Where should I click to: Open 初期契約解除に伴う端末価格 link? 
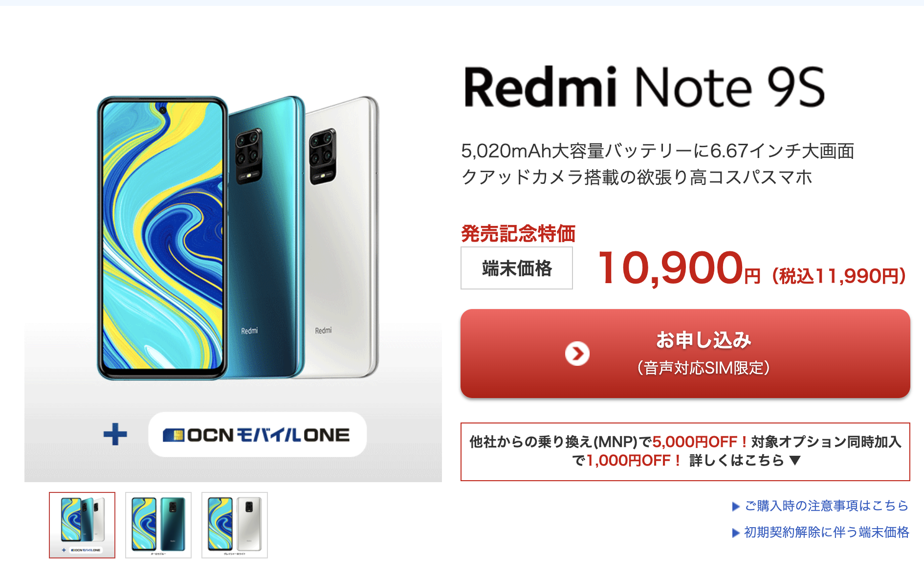826,532
